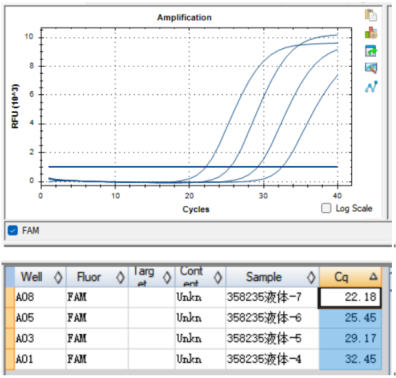
Task: Click the export chart icon with green arrow
Action: click(371, 51)
